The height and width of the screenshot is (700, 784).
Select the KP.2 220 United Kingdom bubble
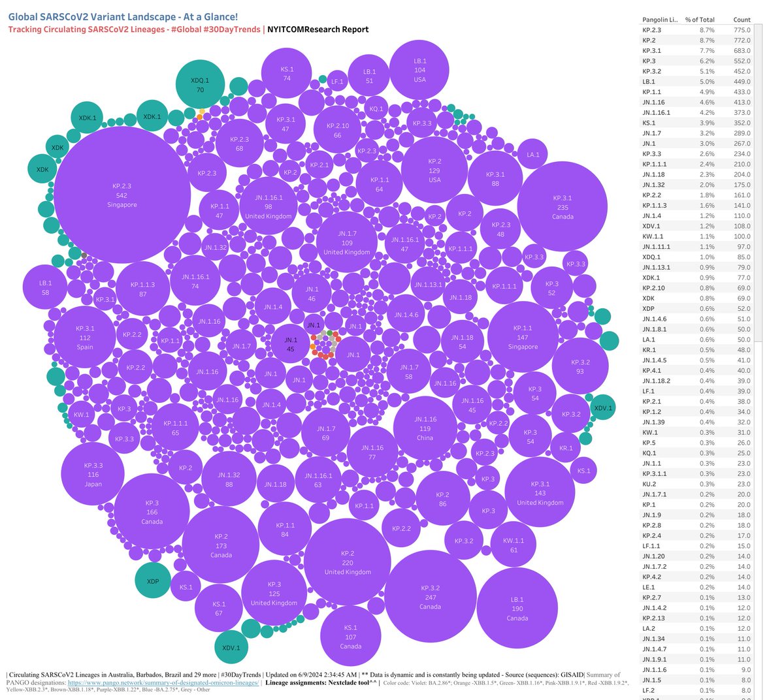click(x=347, y=562)
